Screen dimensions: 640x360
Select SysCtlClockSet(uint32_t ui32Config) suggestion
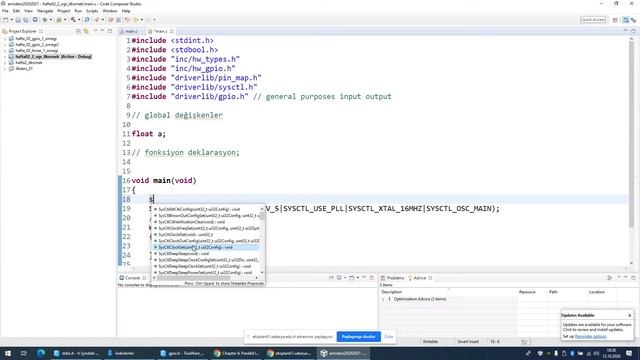click(206, 247)
